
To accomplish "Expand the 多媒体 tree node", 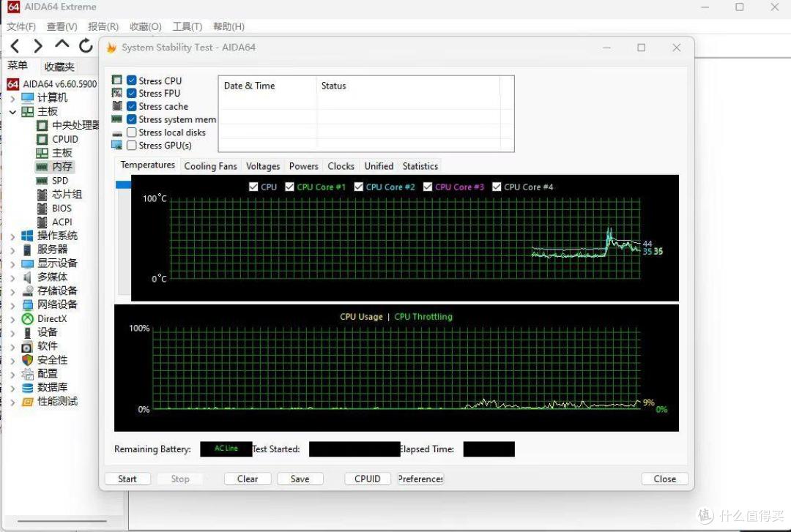I will 12,277.
